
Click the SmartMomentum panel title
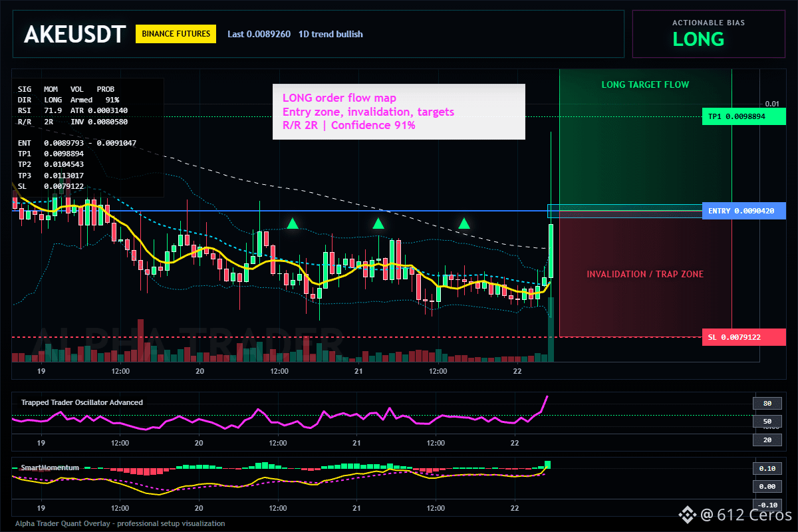coord(50,467)
